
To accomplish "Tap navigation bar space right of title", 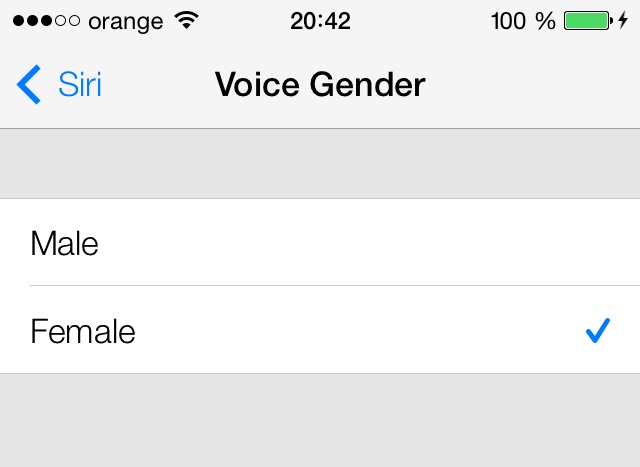I will 530,85.
